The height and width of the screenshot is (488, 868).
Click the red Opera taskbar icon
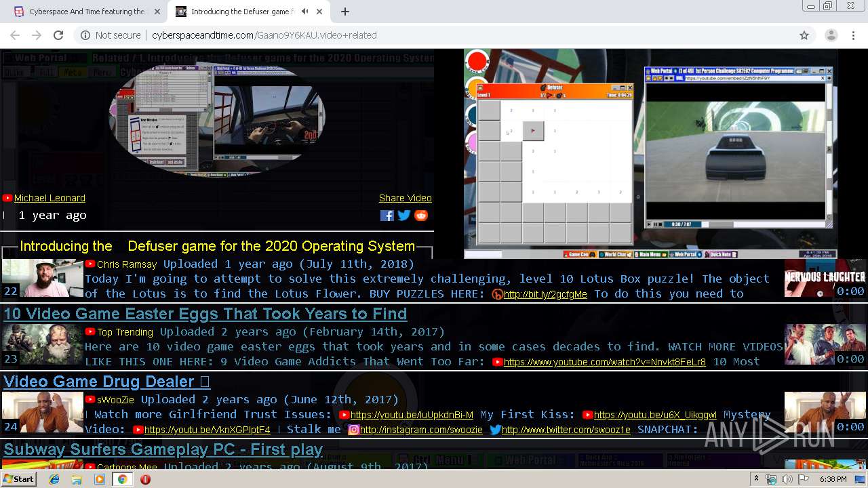(x=145, y=479)
